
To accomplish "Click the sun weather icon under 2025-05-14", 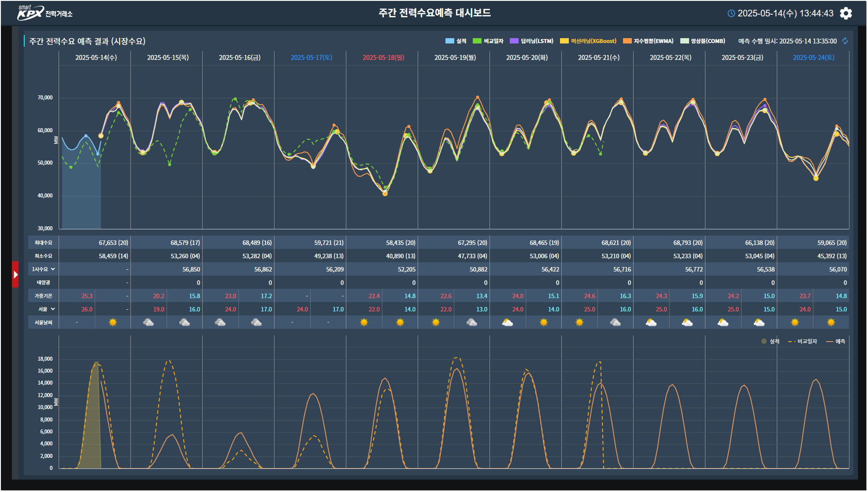I will click(113, 323).
